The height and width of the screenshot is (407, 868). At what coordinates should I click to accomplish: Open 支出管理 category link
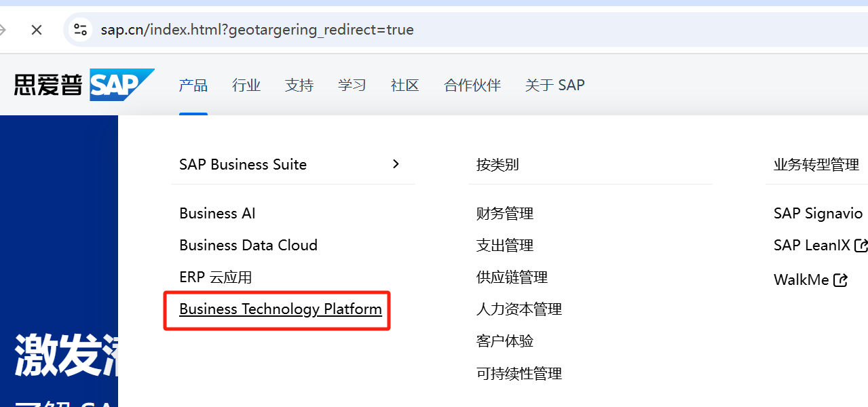click(505, 245)
